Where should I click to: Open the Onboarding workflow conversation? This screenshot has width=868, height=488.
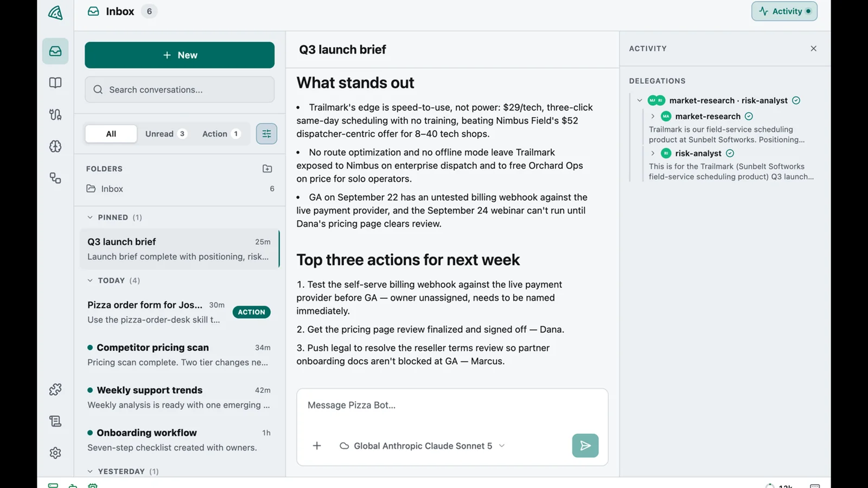pyautogui.click(x=180, y=440)
